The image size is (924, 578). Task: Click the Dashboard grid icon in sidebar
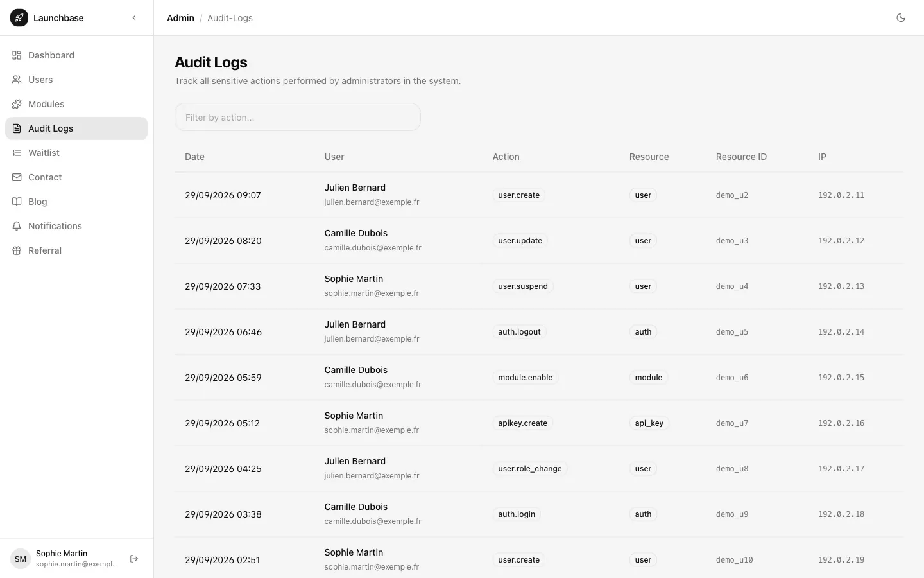17,55
